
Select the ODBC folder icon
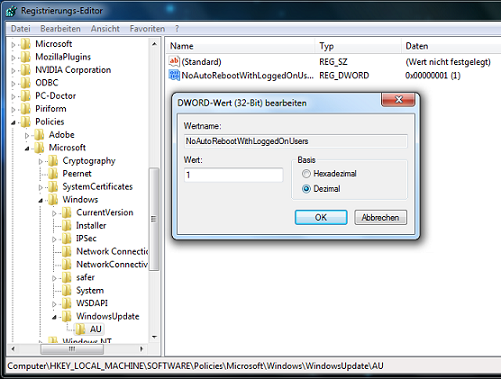26,83
